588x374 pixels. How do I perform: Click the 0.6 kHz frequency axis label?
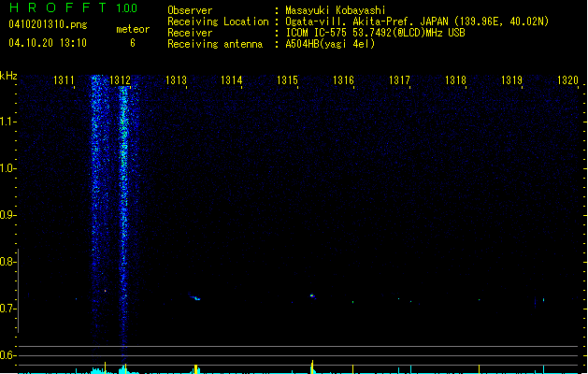click(7, 355)
